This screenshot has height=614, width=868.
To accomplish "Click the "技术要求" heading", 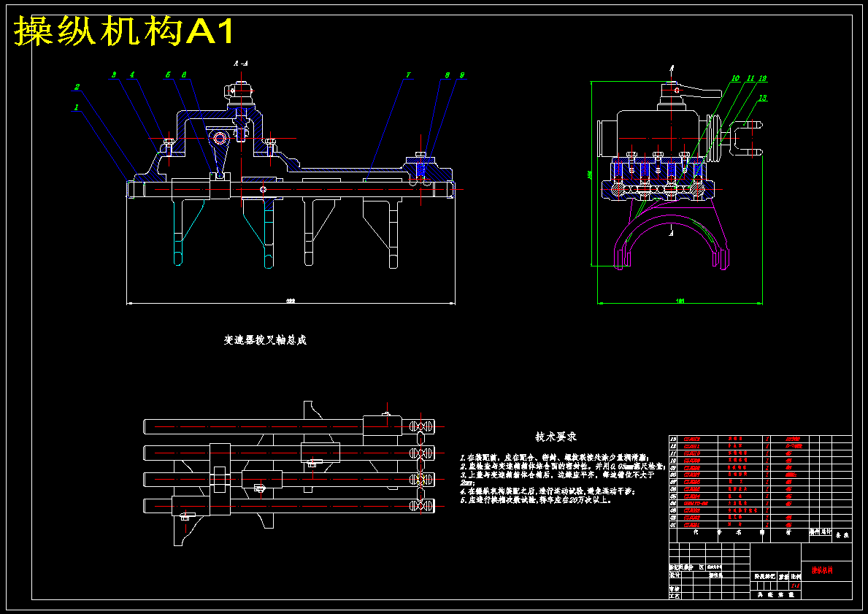I will coord(556,437).
